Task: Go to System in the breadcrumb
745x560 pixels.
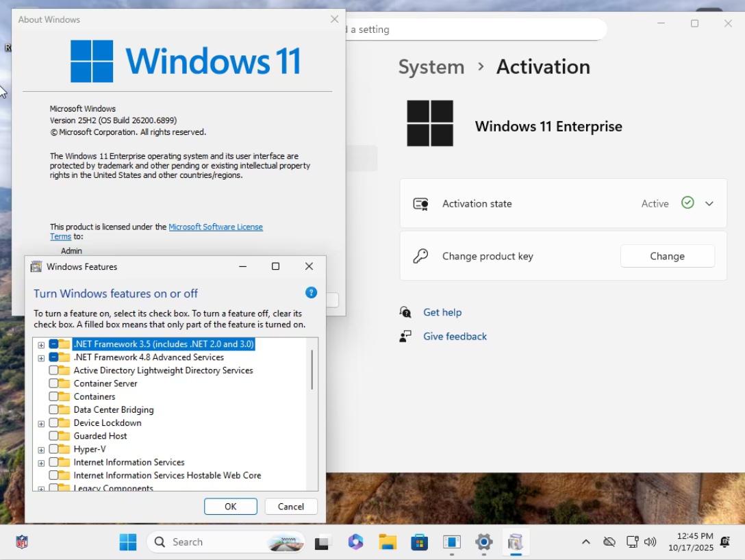Action: pos(431,67)
